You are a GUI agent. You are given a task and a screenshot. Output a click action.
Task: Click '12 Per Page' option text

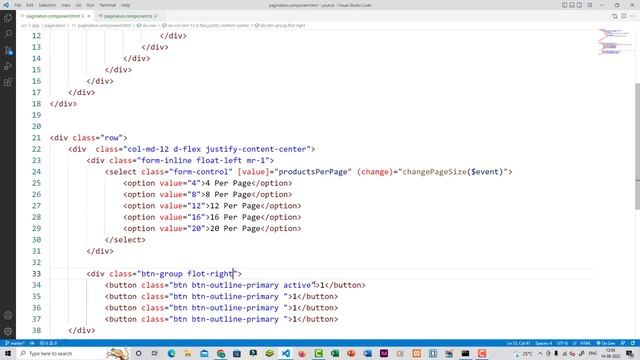[235, 206]
